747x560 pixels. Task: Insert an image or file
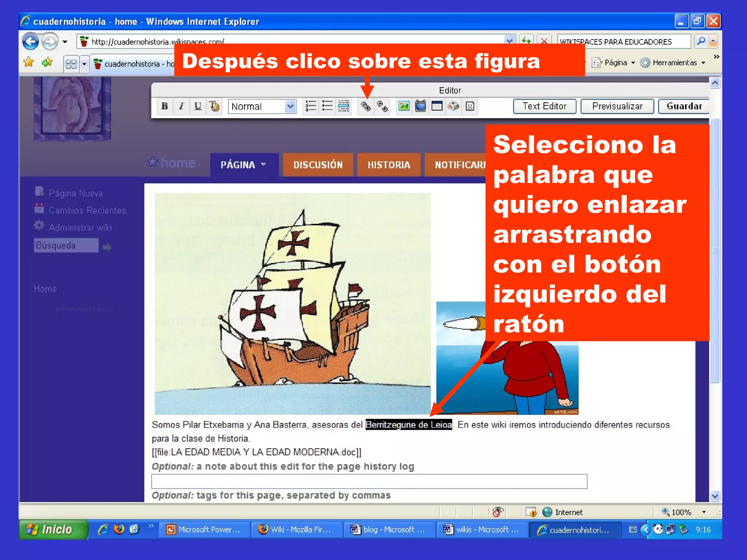[x=404, y=106]
